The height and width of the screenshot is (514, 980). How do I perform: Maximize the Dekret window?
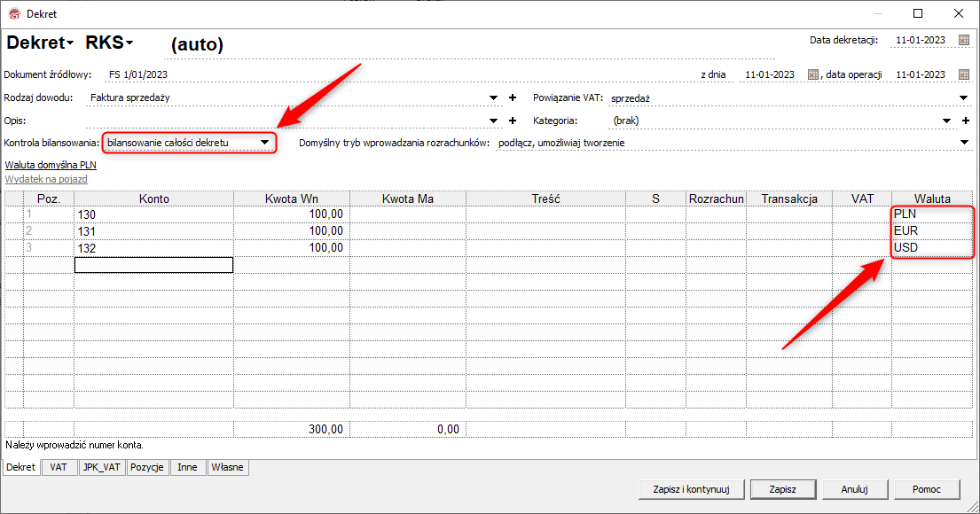(x=918, y=14)
